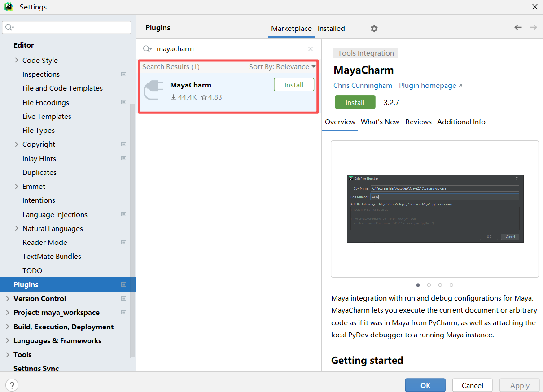Image resolution: width=543 pixels, height=392 pixels.
Task: Select Live Templates setting
Action: [x=47, y=116]
